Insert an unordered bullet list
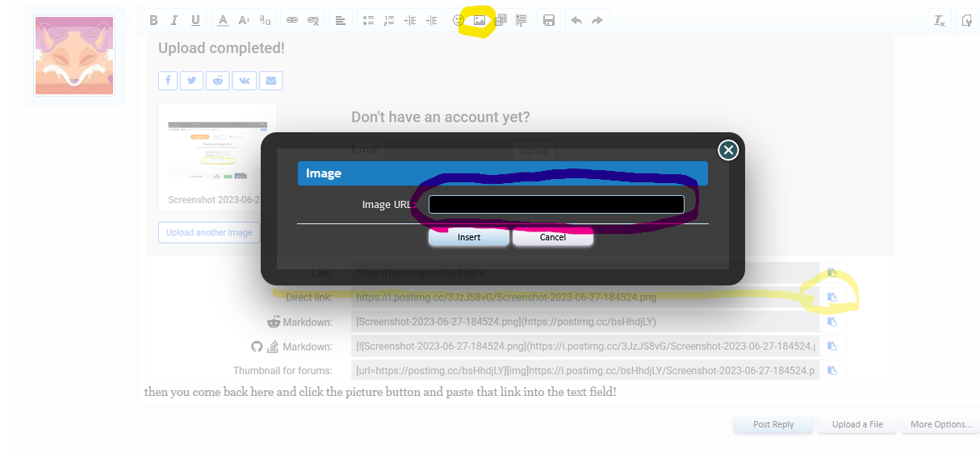Viewport: 980px width, 454px height. pos(368,20)
